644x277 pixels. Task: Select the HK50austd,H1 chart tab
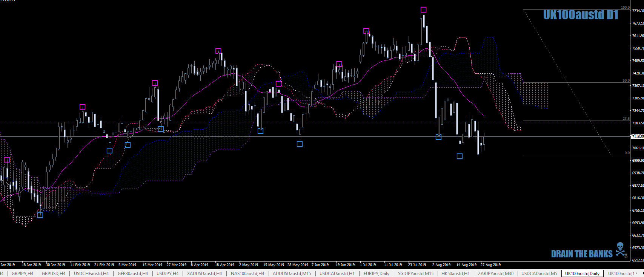[455, 274]
